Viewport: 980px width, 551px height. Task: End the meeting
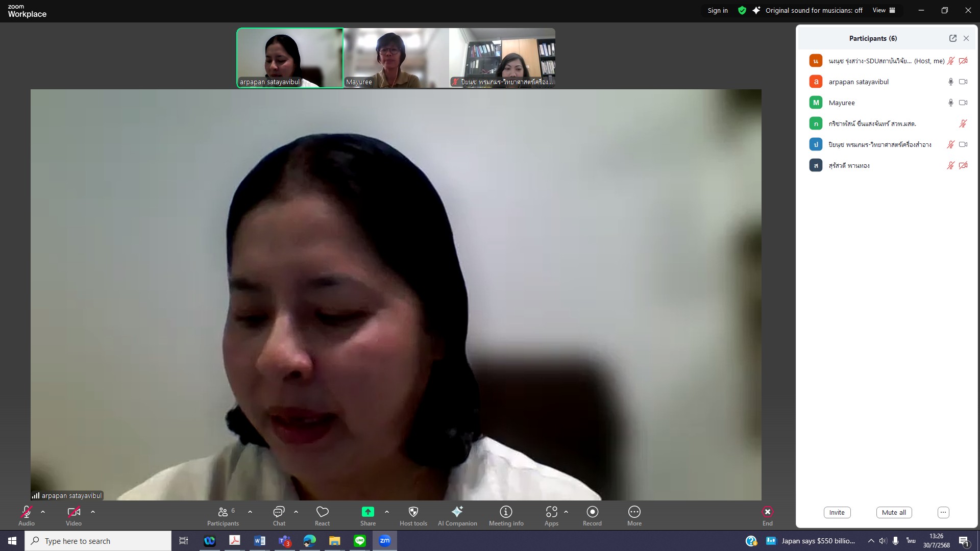[767, 516]
